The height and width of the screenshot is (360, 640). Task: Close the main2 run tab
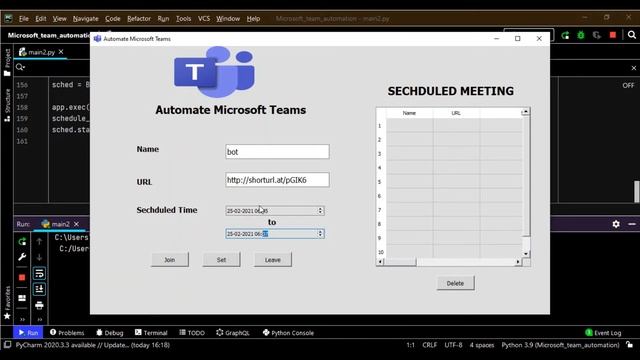76,224
